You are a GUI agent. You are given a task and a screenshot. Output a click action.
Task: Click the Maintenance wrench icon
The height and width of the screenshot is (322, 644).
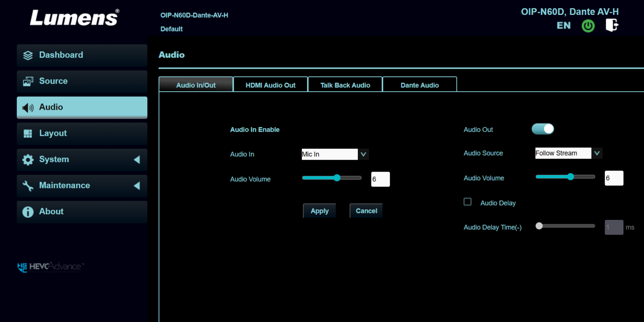click(x=28, y=186)
